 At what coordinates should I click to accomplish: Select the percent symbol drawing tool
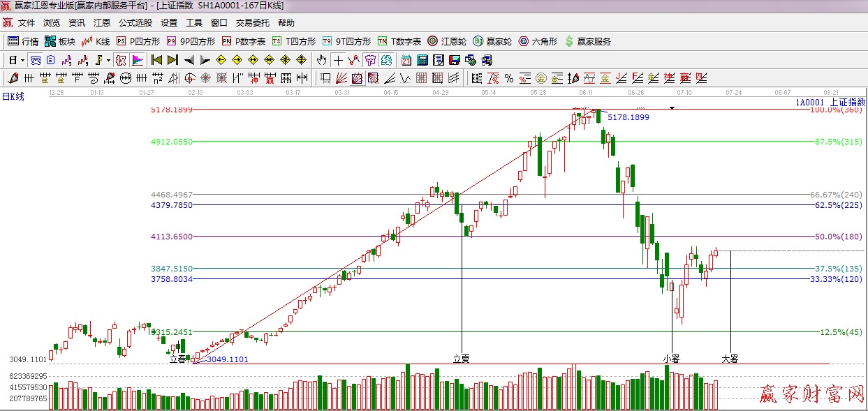click(x=509, y=77)
